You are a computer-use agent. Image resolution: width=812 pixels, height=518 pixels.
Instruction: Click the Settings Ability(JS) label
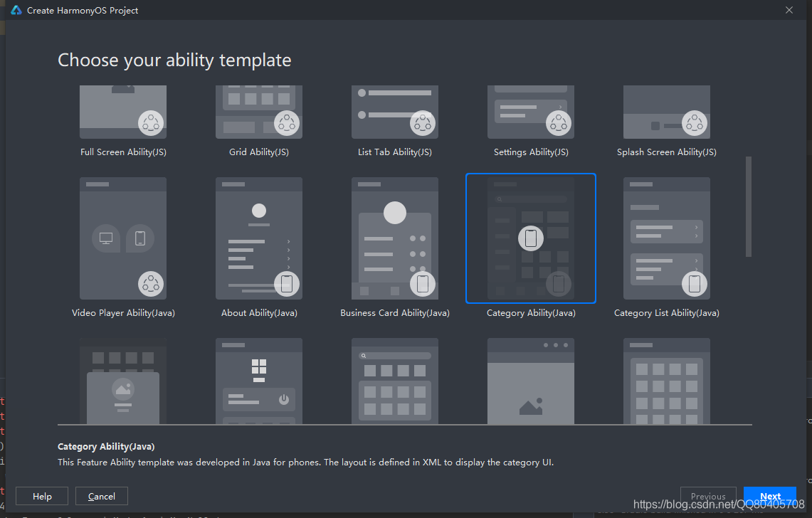pos(531,152)
